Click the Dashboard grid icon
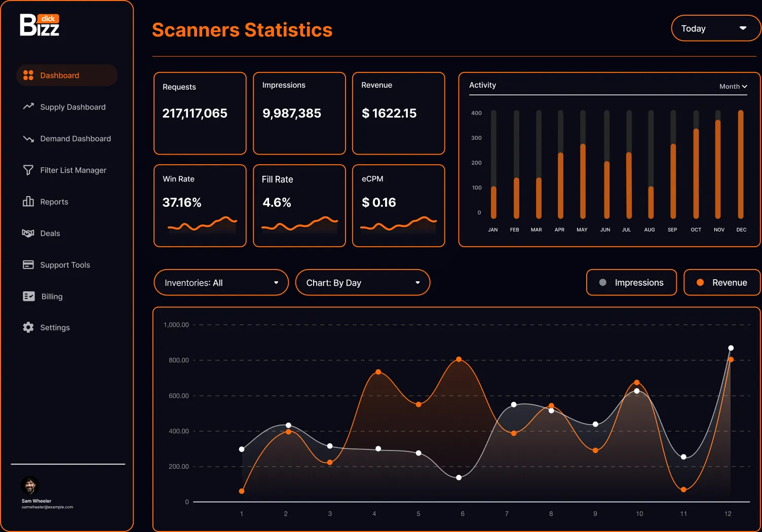762x532 pixels. [28, 75]
